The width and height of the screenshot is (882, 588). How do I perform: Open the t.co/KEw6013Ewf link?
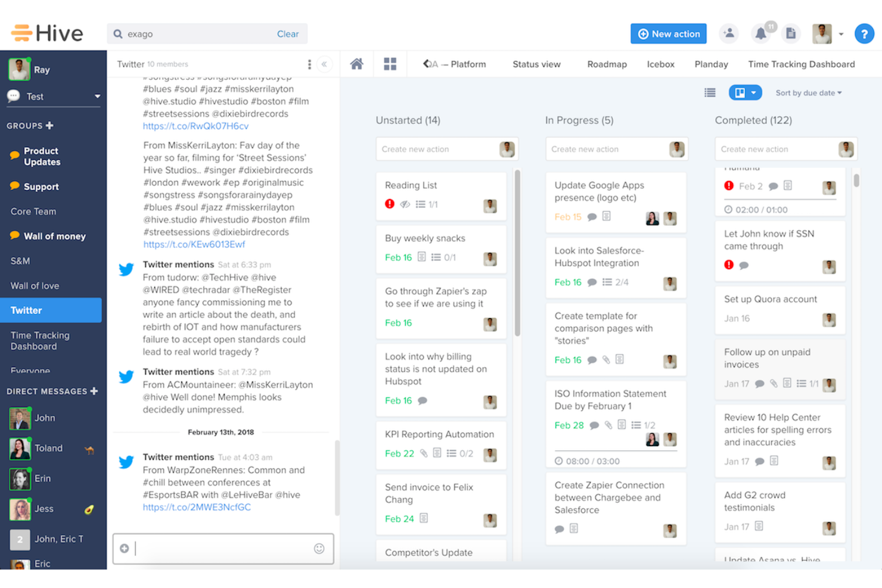[194, 244]
